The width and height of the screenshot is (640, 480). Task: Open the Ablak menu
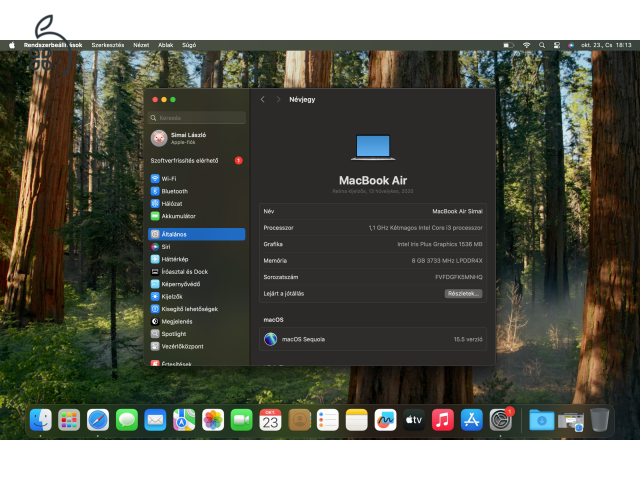point(165,45)
